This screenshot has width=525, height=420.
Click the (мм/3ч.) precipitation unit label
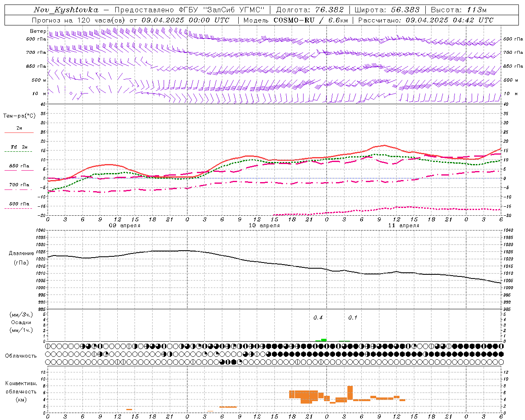(21, 315)
